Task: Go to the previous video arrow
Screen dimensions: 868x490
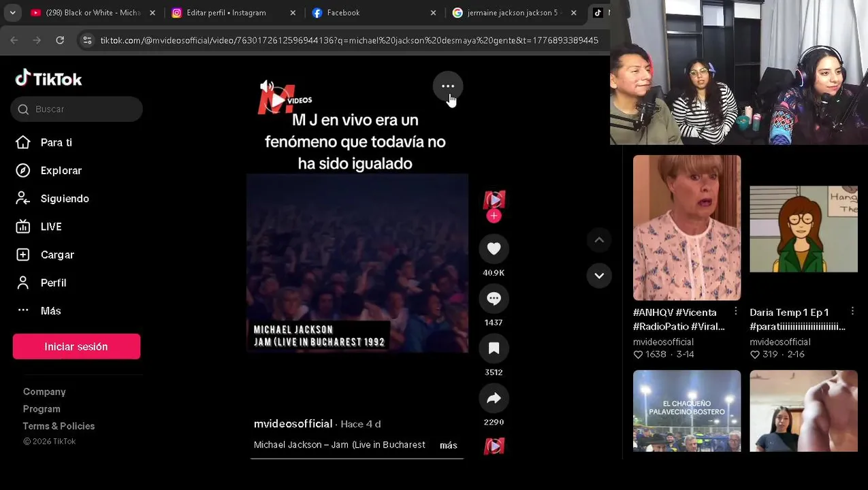Action: click(599, 240)
